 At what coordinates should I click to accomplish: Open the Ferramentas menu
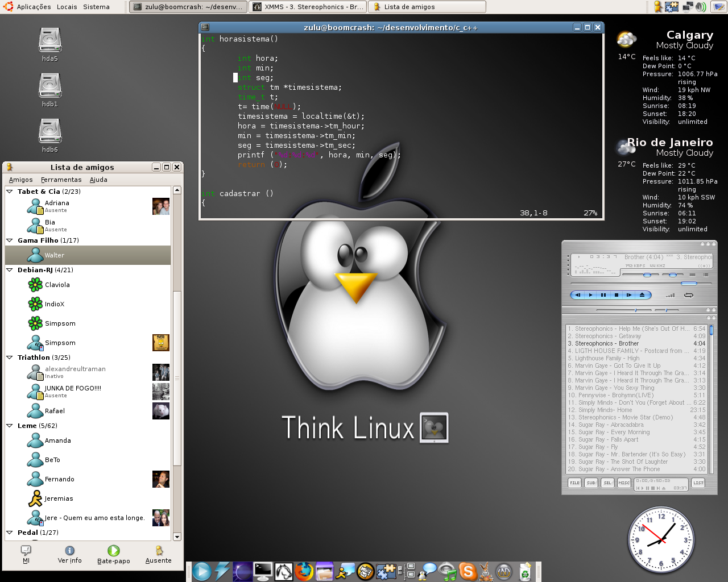pyautogui.click(x=61, y=180)
